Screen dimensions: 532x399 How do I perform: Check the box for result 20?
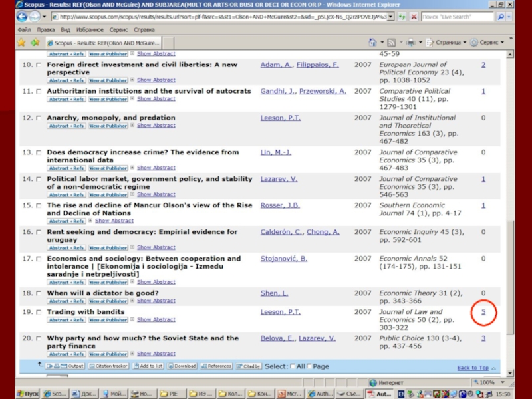[x=39, y=338]
